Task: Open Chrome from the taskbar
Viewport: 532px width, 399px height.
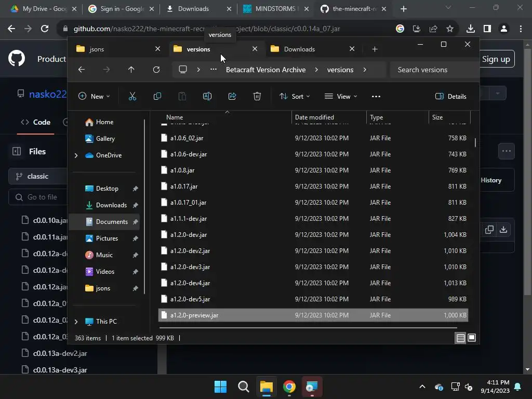Action: (x=289, y=387)
